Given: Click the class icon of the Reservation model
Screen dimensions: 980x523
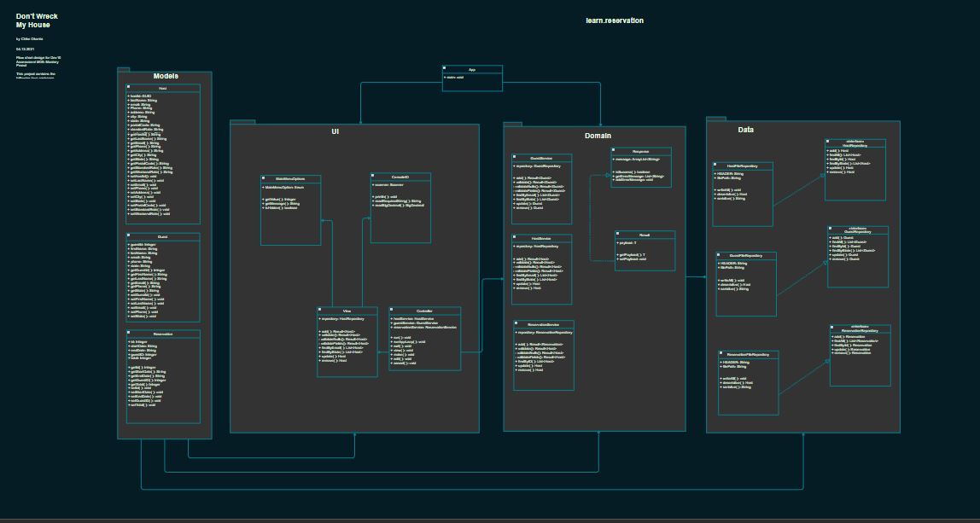Looking at the screenshot, I should [x=129, y=333].
